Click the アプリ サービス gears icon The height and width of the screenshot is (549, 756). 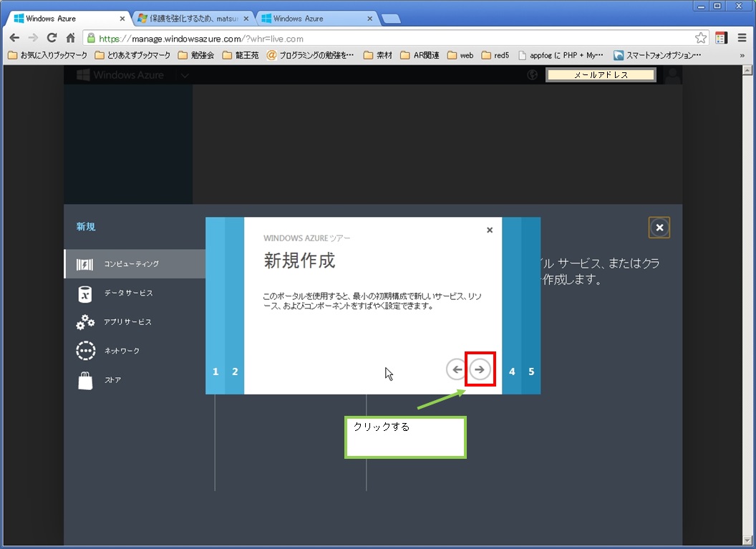[85, 322]
